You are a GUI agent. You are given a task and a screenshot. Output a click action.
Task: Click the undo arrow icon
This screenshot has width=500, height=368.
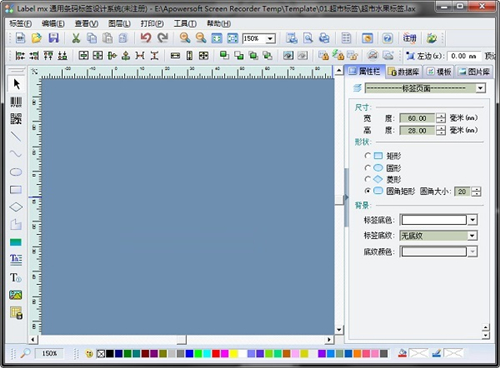pos(146,38)
